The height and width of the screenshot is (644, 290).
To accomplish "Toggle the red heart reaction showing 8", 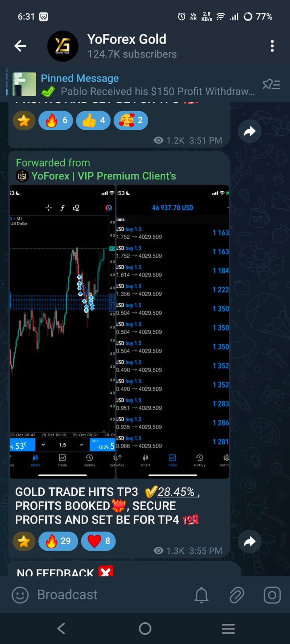I will coord(98,541).
